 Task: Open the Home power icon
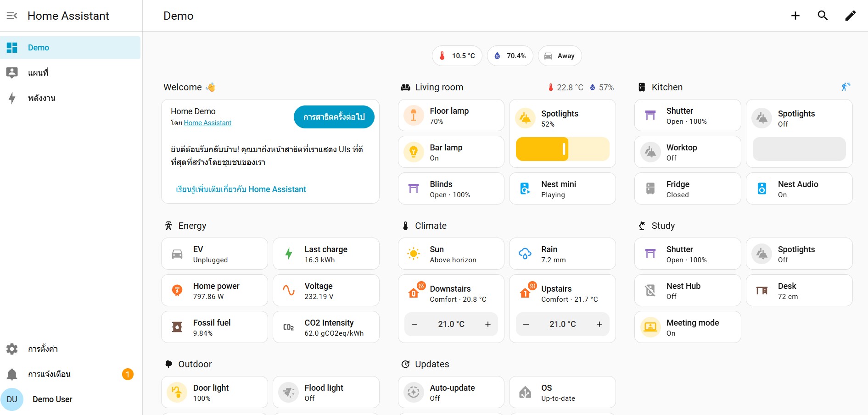click(177, 290)
